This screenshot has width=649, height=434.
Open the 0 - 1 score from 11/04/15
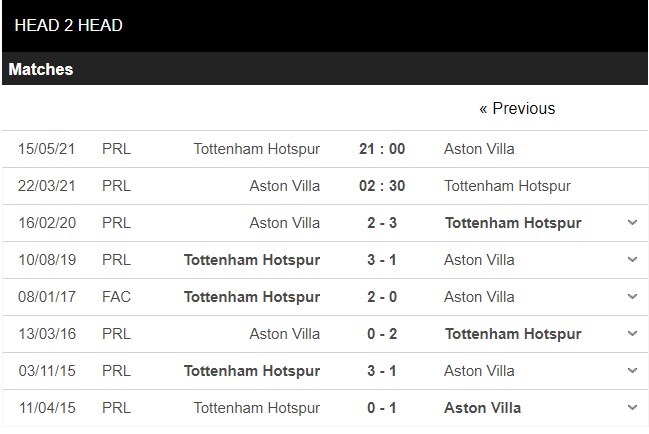point(382,408)
